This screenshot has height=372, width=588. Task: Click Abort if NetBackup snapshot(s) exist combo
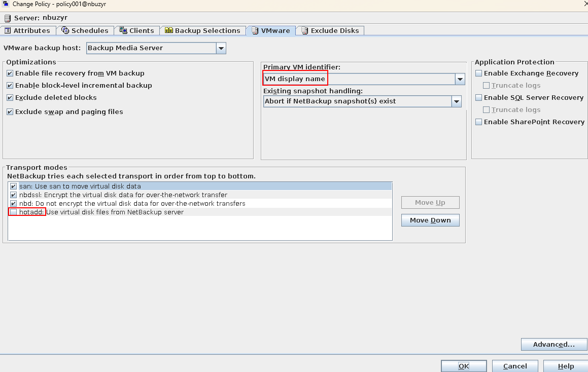click(x=362, y=101)
